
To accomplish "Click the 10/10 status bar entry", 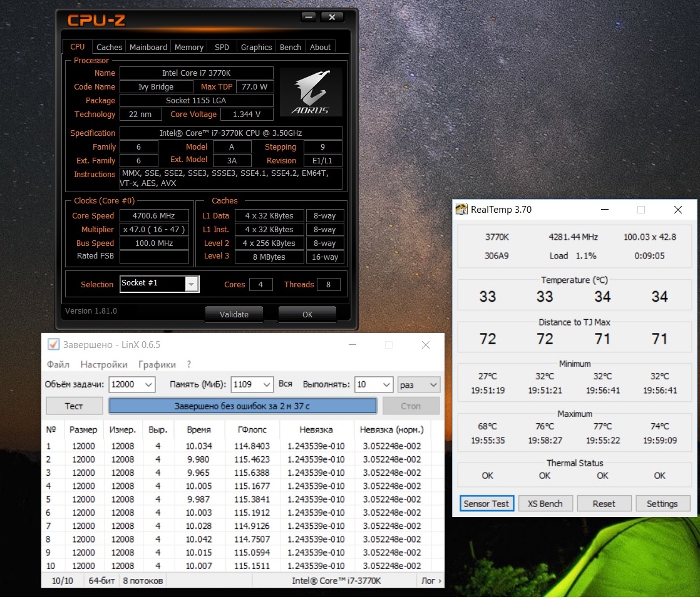I will pos(62,580).
